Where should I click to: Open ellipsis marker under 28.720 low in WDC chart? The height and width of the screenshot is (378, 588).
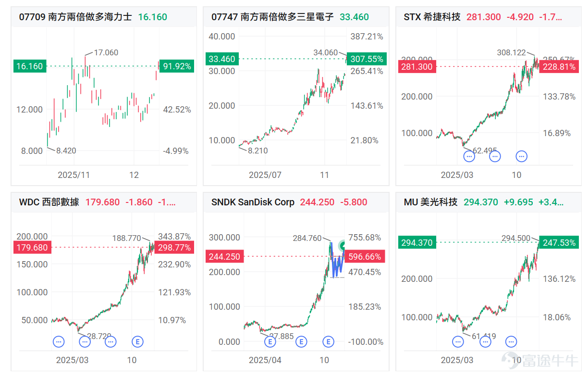(85, 341)
